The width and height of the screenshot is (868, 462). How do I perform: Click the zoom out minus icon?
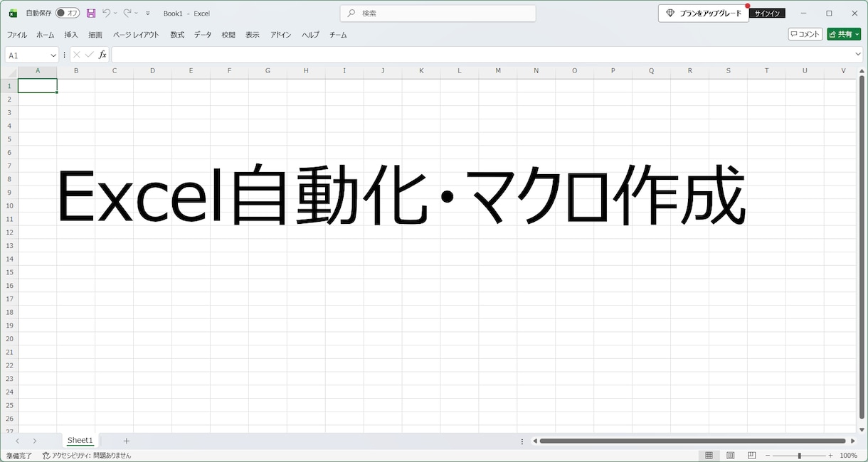[768, 456]
